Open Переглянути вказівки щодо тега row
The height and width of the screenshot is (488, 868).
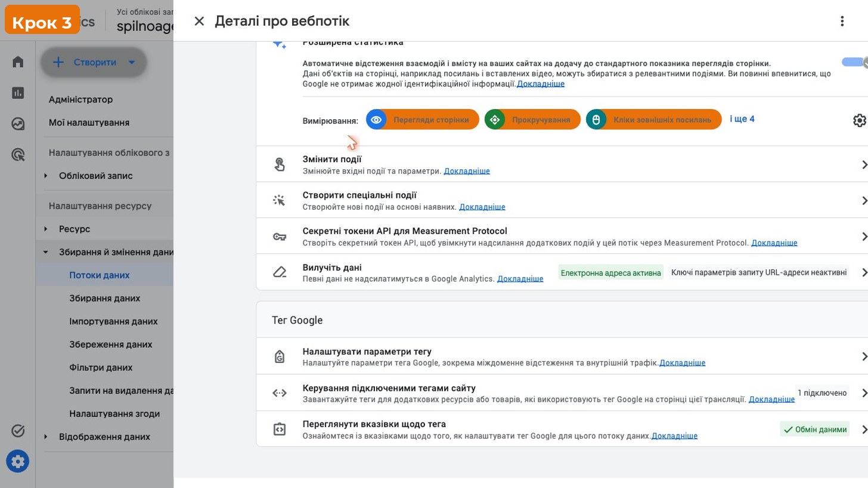coord(562,429)
